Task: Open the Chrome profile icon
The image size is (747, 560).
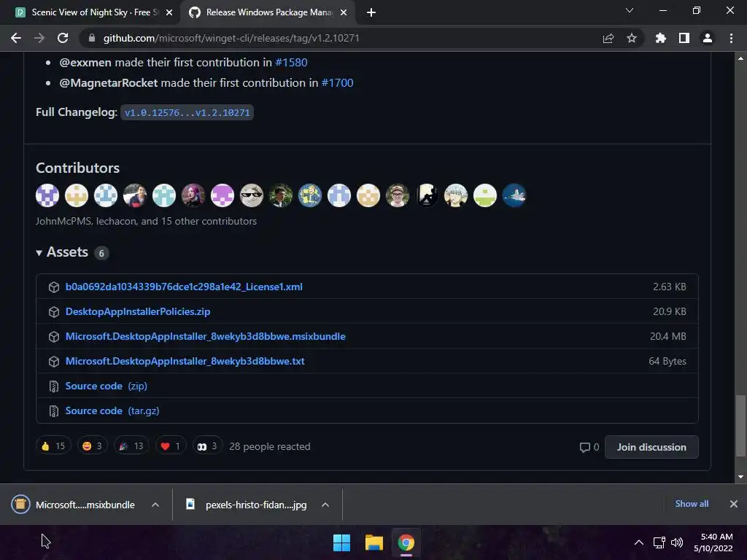Action: 708,38
